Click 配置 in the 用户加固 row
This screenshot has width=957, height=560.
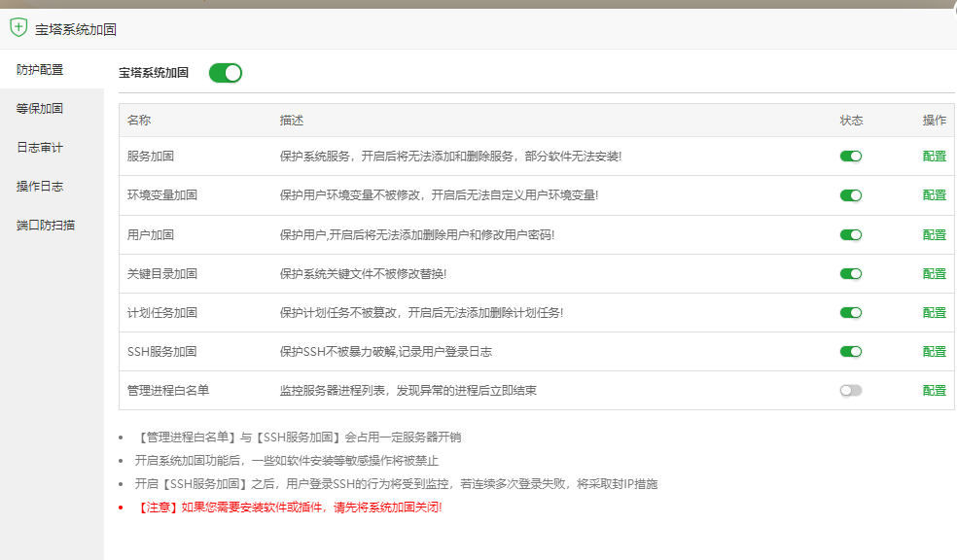[x=935, y=235]
